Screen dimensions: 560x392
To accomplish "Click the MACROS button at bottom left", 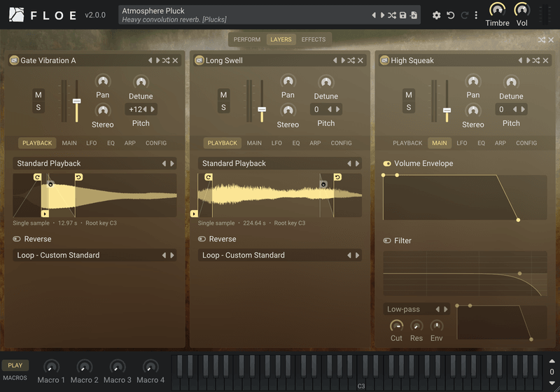I will point(15,378).
